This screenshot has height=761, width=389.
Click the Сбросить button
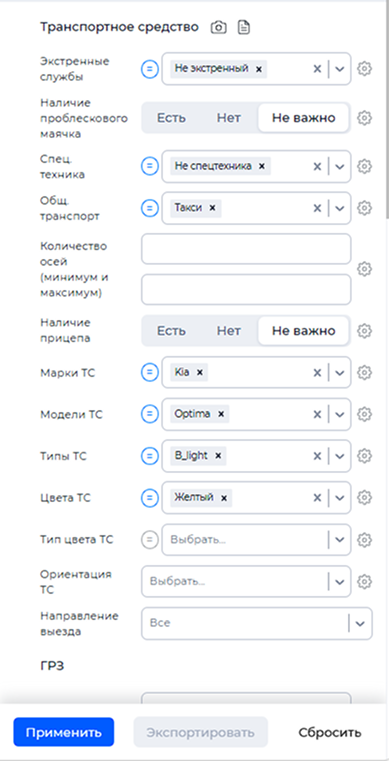(330, 732)
